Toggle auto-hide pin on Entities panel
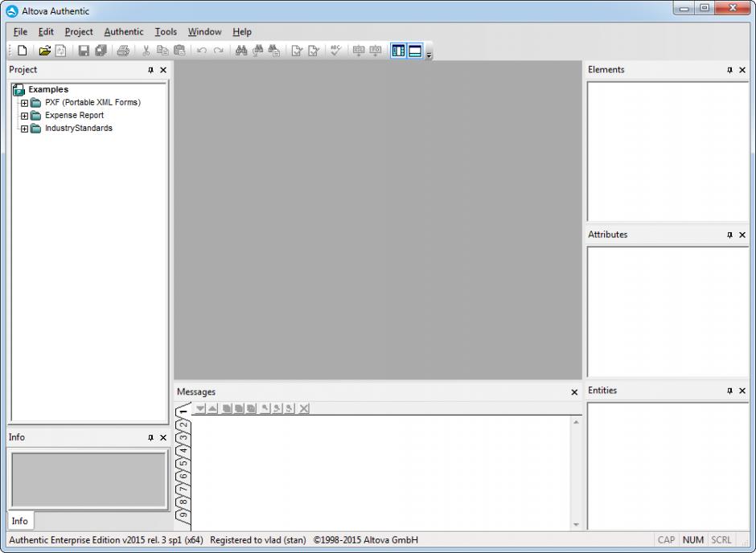 (x=729, y=391)
